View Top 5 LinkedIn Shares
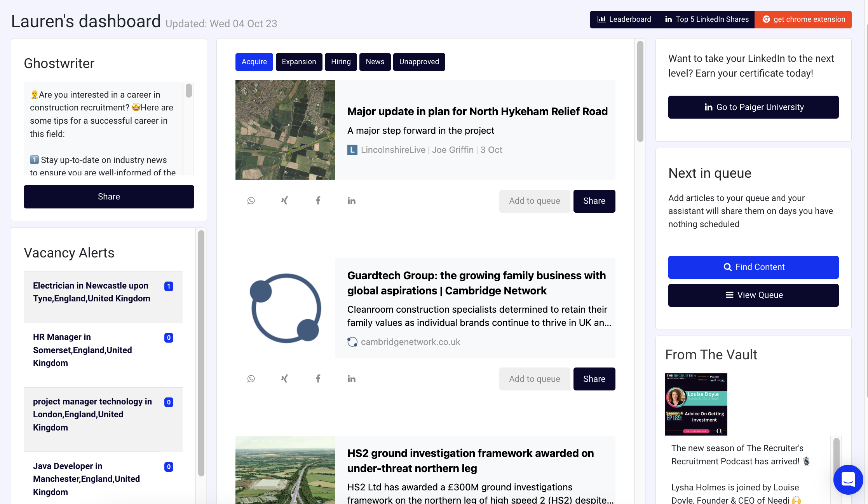Viewport: 868px width, 504px height. 706,19
